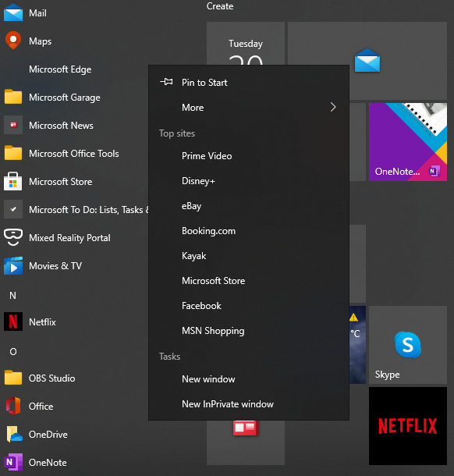The image size is (454, 476).
Task: Open the Tuesday calendar tile
Action: point(246,44)
